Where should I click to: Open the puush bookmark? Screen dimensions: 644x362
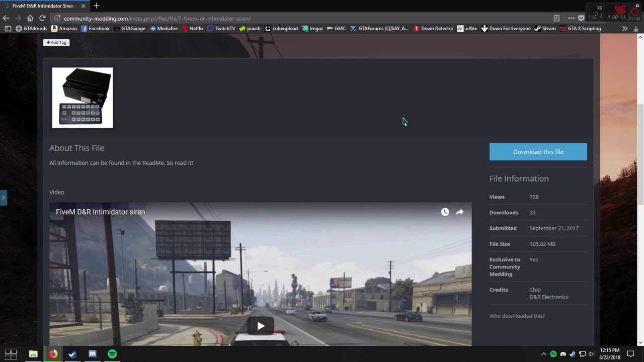(250, 29)
